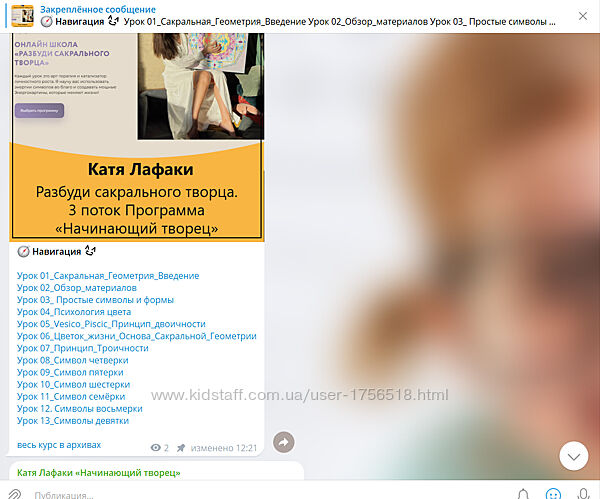Screen dimensions: 600x499
Task: Open link Урок 12. Символы восьмерки
Action: [80, 408]
